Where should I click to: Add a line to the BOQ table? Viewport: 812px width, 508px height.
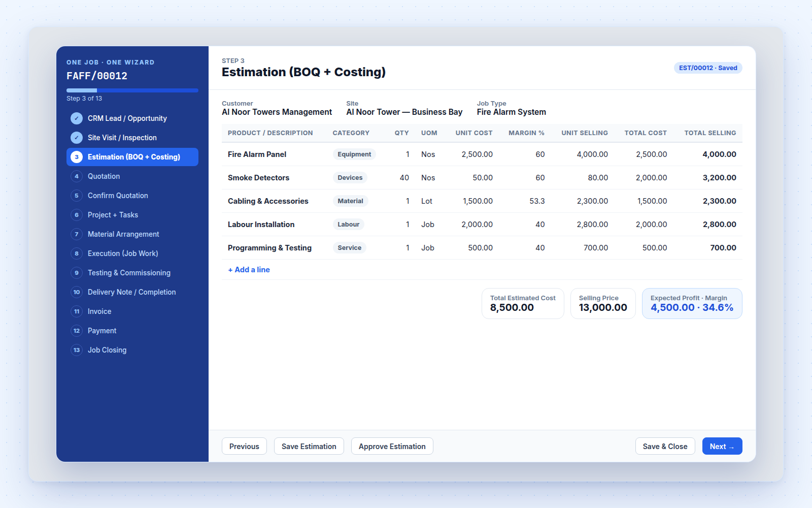[249, 270]
